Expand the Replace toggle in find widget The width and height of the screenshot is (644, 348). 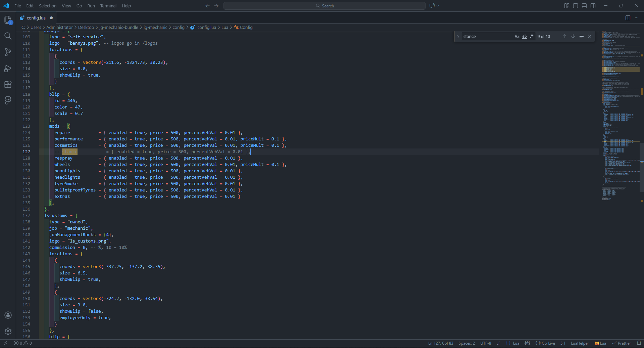(458, 36)
